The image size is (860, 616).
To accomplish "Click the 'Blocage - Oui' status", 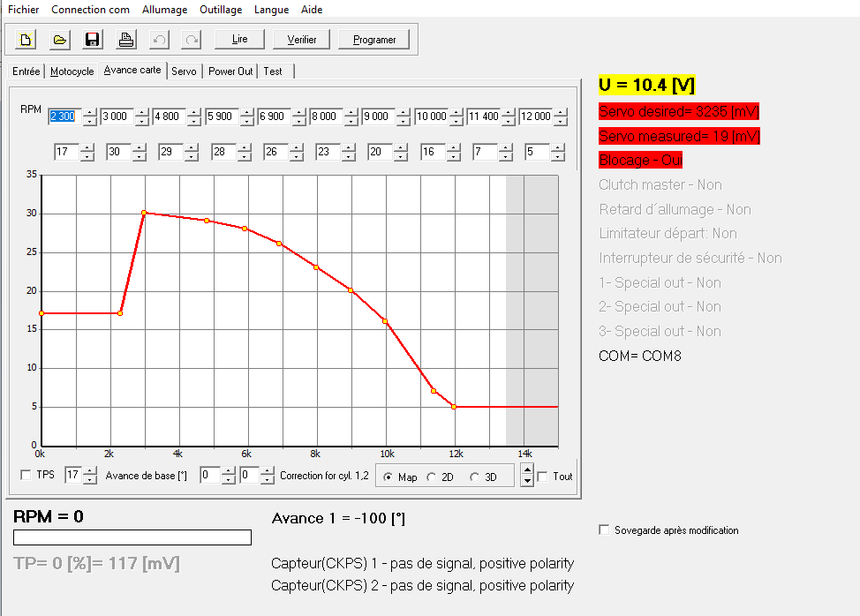I will point(641,160).
